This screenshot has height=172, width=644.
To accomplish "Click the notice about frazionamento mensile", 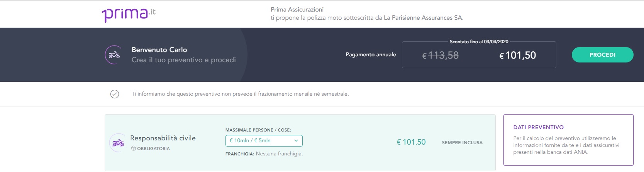I will 240,94.
